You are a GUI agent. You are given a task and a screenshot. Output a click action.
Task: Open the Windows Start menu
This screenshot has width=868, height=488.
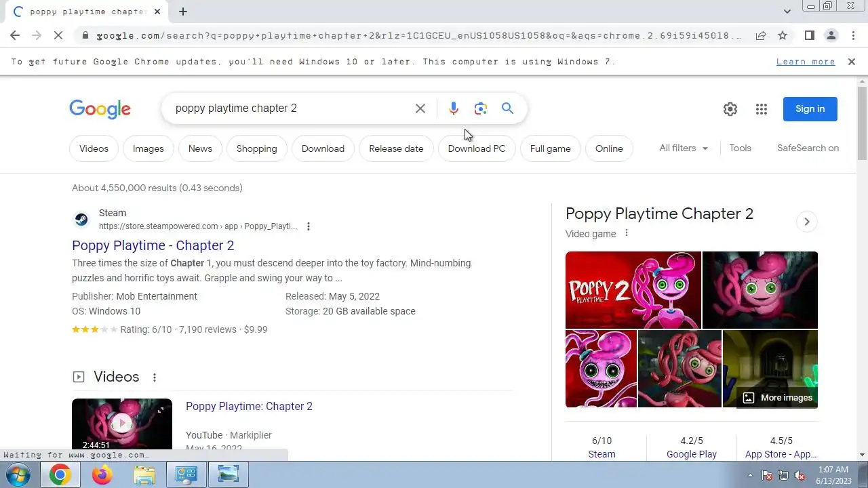(19, 474)
